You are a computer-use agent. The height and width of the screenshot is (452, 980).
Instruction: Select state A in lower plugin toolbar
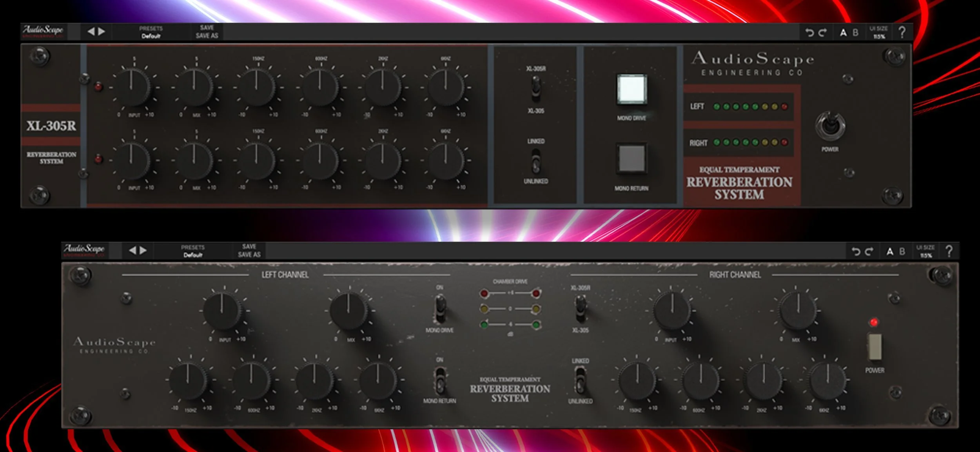(x=890, y=252)
